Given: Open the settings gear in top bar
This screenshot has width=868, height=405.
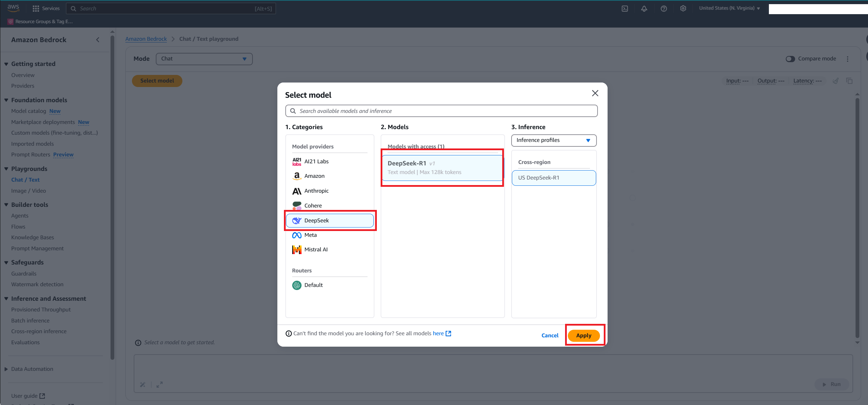Looking at the screenshot, I should tap(683, 9).
